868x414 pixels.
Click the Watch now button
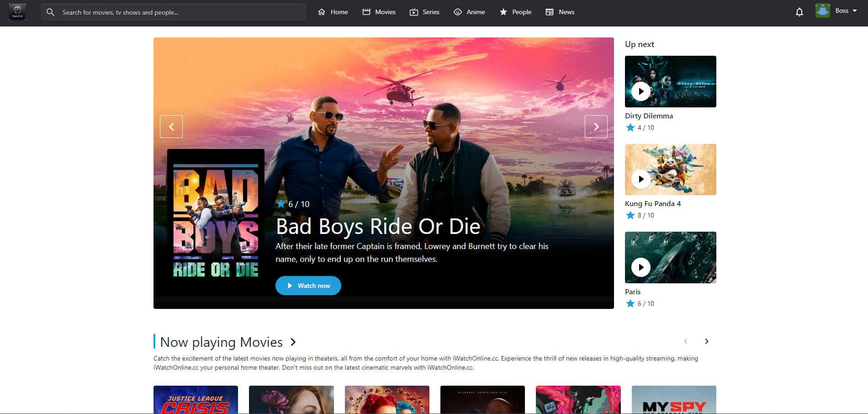[x=308, y=286]
